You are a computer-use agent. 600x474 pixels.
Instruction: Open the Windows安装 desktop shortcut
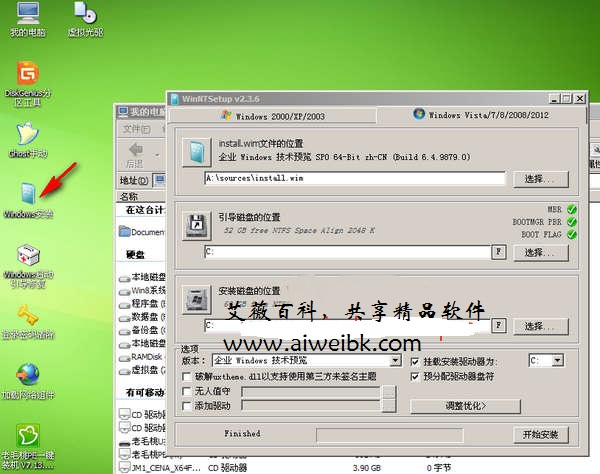point(28,200)
